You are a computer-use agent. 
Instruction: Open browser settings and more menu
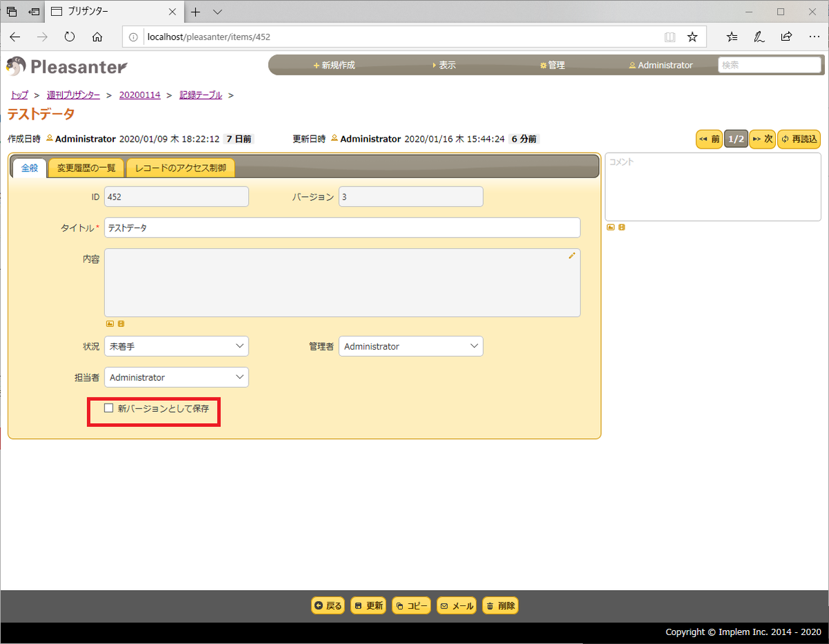814,37
